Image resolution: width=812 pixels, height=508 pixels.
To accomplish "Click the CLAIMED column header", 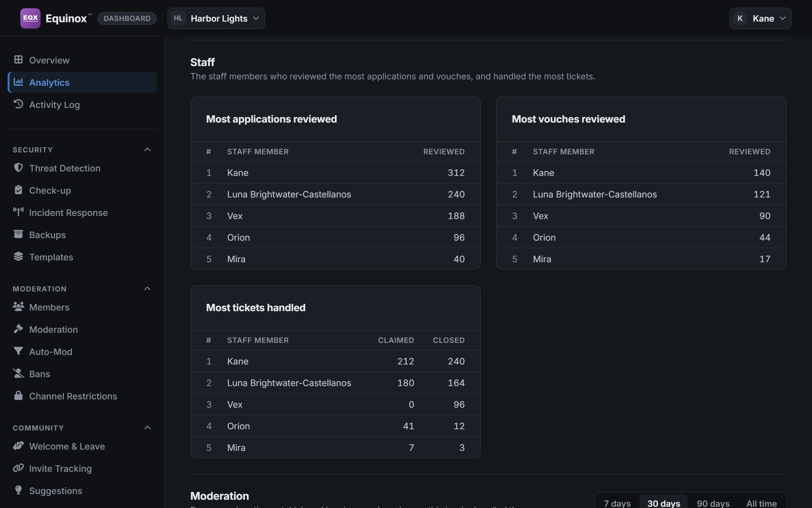I will pyautogui.click(x=396, y=340).
